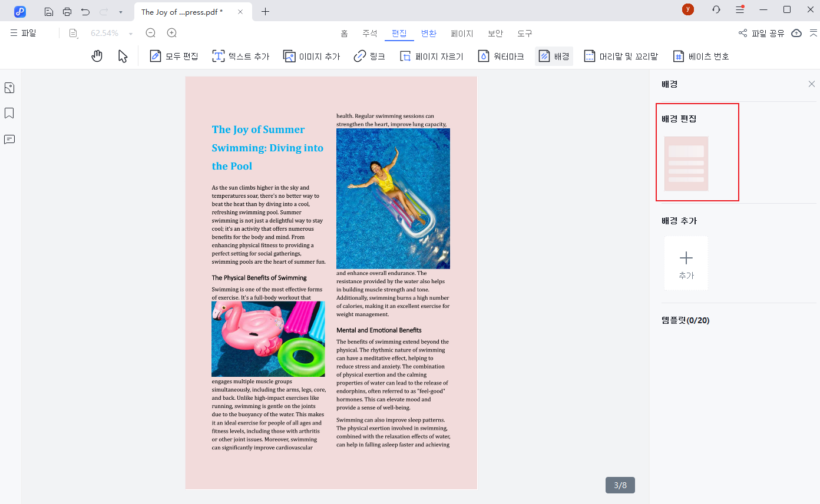Click the save file icon

coord(49,12)
